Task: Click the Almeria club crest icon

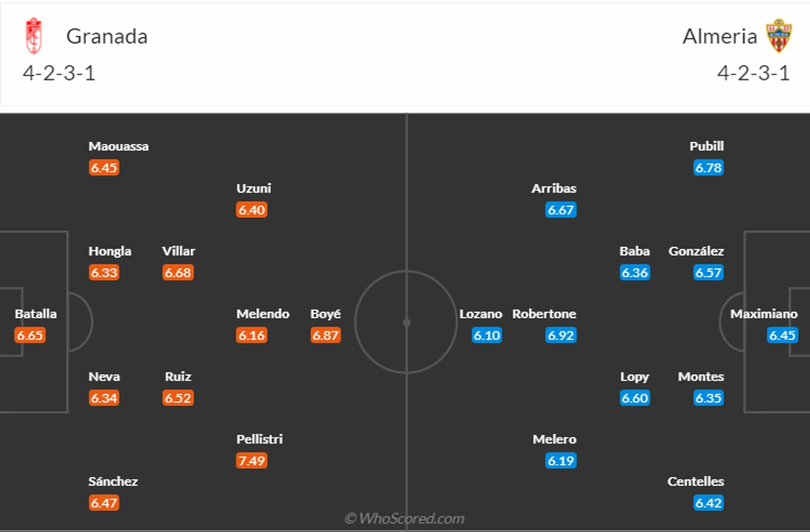Action: tap(779, 36)
